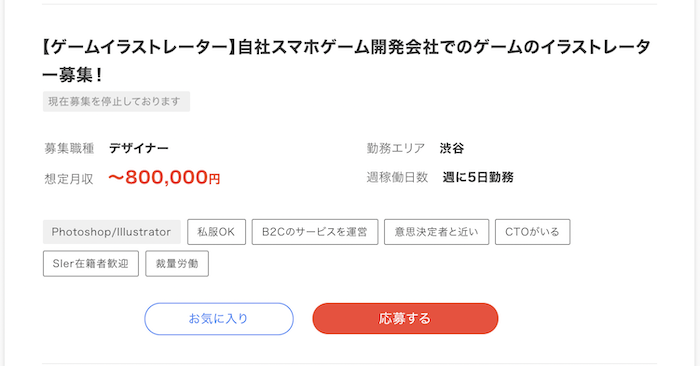Click the 募集職種 field label
This screenshot has height=366, width=700.
pos(69,148)
